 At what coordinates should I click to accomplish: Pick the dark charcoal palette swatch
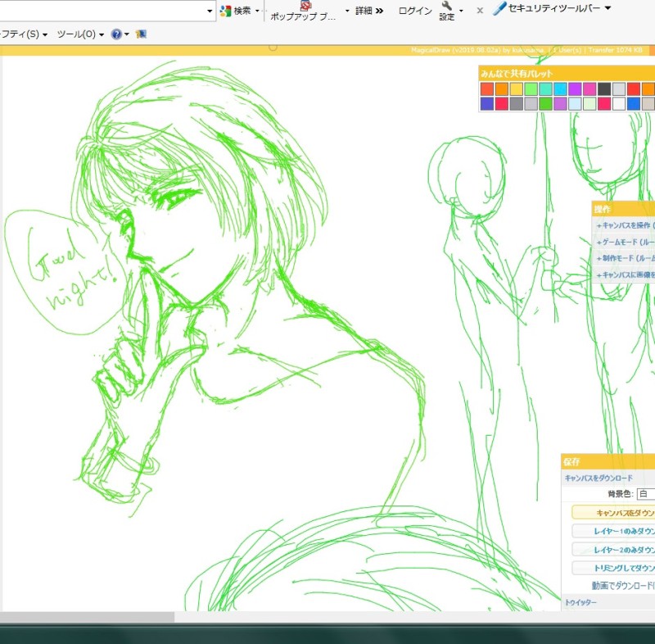[604, 88]
